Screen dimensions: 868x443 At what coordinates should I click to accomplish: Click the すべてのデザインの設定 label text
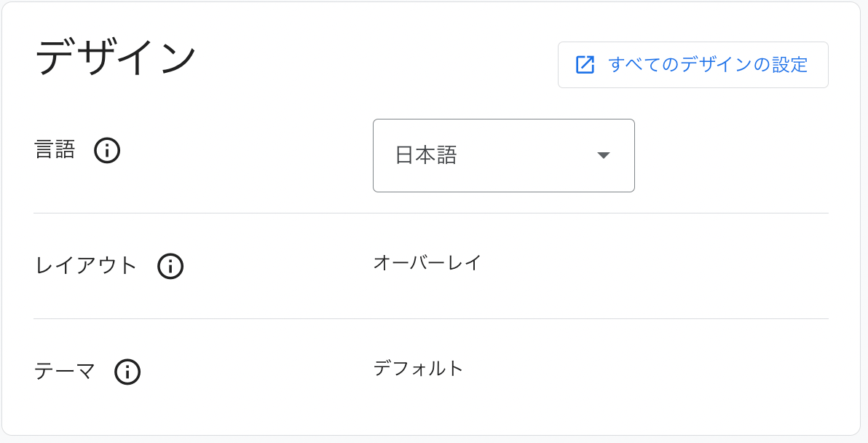[708, 65]
